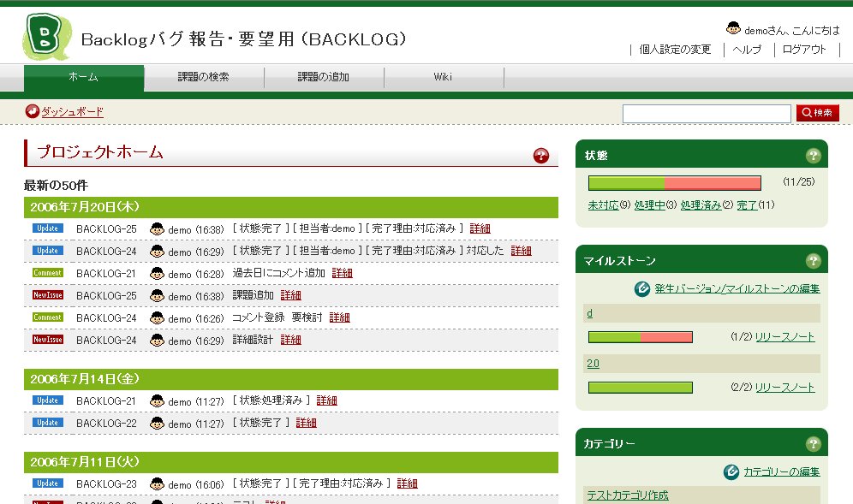Image resolution: width=853 pixels, height=504 pixels.
Task: Open 完了 status link
Action: [747, 205]
